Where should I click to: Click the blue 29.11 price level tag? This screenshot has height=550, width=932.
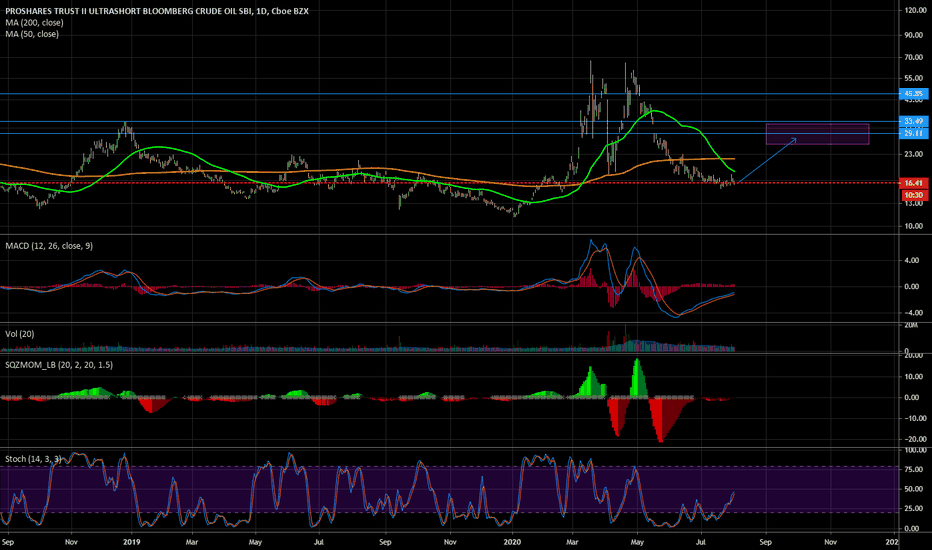(914, 133)
